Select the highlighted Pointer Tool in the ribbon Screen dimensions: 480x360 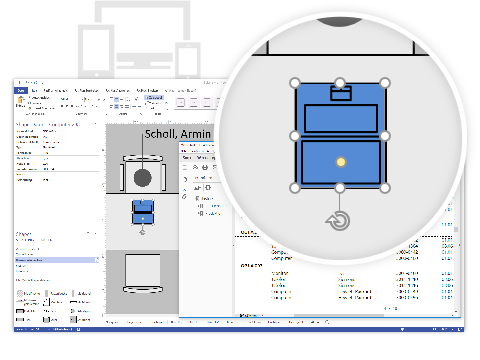pyautogui.click(x=154, y=98)
